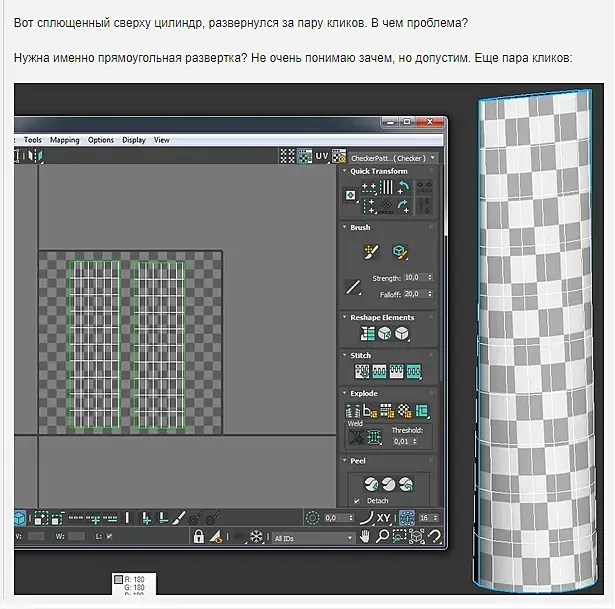The height and width of the screenshot is (609, 615).
Task: Click the Relax brush cube icon
Action: 399,252
